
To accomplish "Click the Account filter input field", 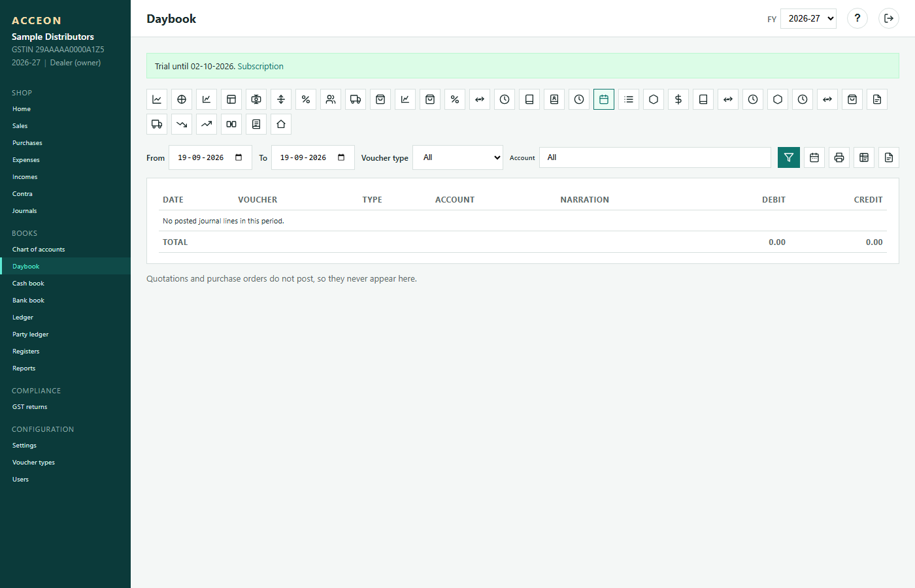I will tap(655, 157).
